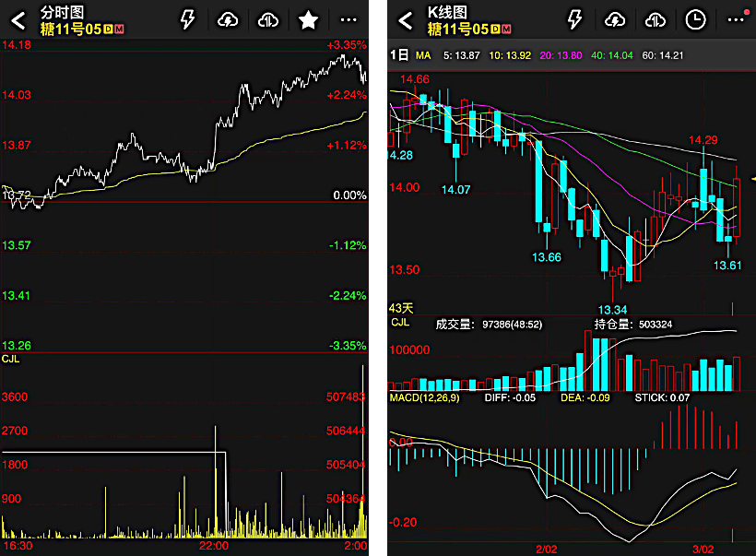Click the 糖11号05 title in 分时图 panel
This screenshot has width=756, height=556.
click(76, 30)
